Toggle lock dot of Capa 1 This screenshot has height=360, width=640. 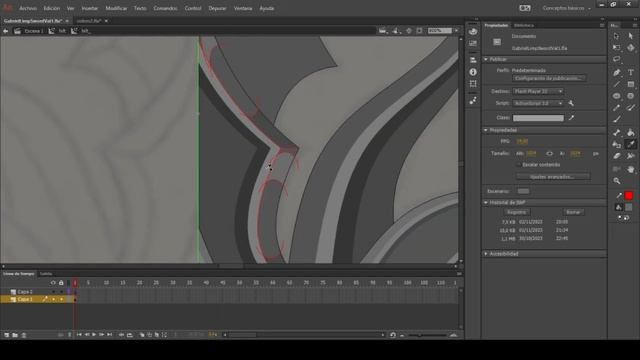pyautogui.click(x=61, y=300)
